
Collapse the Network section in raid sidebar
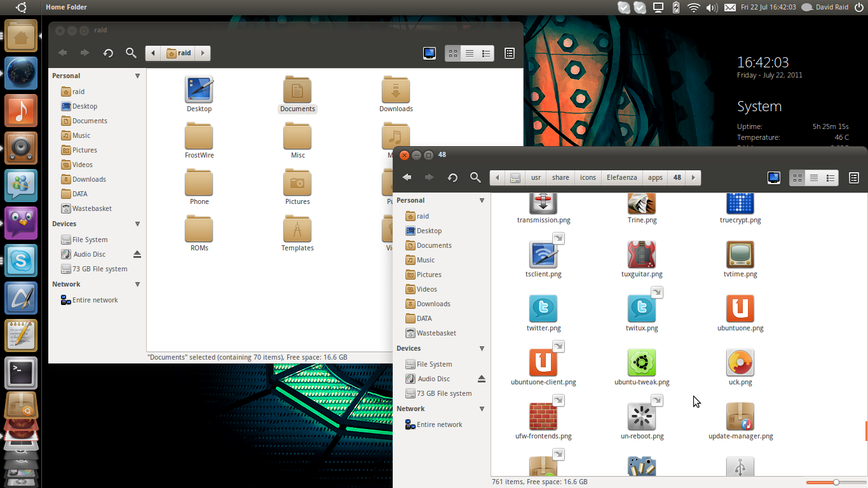tap(137, 285)
